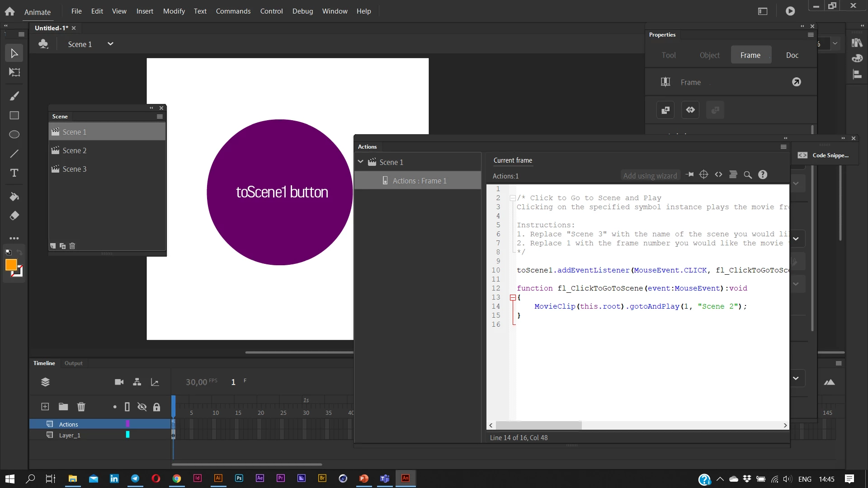The width and height of the screenshot is (868, 488).
Task: Delete layer using timeline trash icon
Action: [81, 407]
